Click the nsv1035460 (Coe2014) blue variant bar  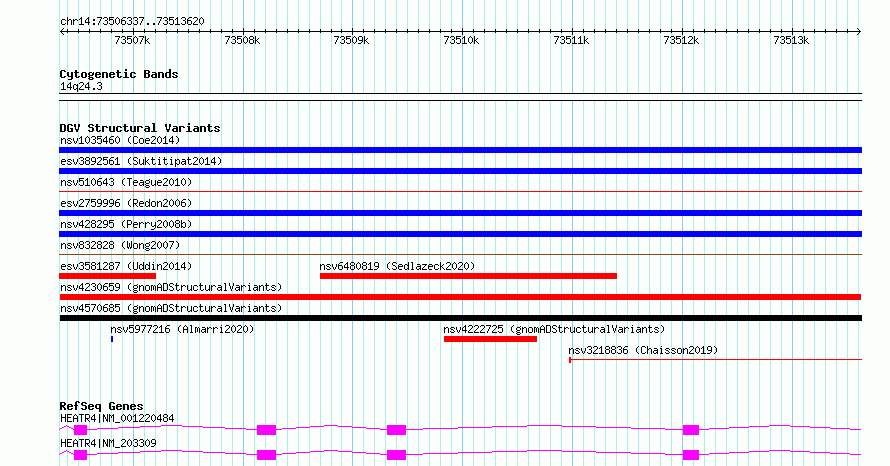[460, 150]
